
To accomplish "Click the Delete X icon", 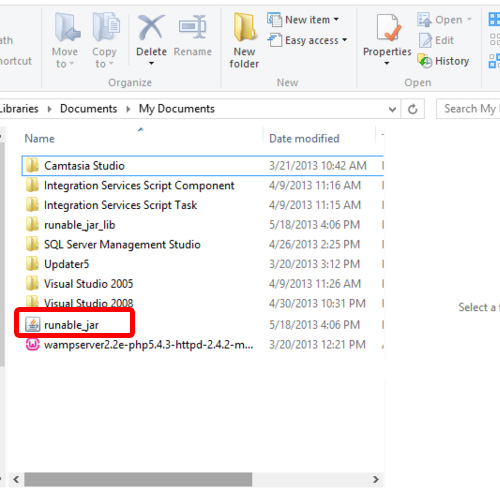I will pyautogui.click(x=151, y=27).
